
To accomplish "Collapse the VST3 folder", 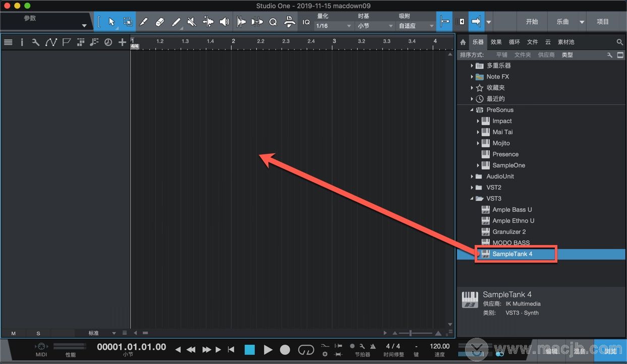I will (x=472, y=199).
